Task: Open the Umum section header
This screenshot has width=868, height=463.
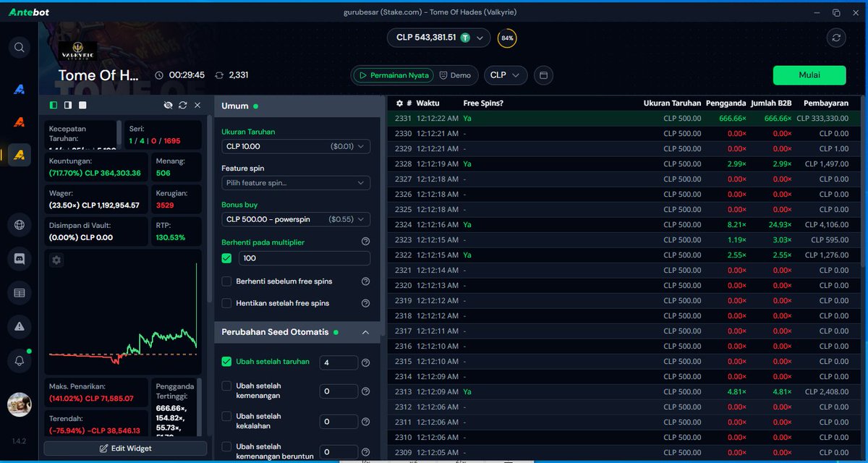Action: point(297,106)
